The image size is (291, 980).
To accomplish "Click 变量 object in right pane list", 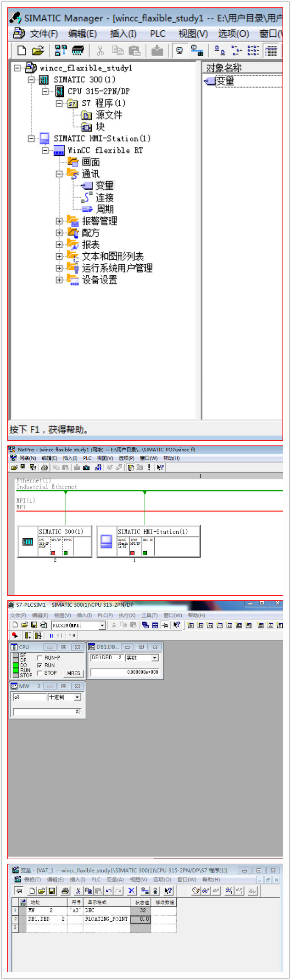I will click(x=225, y=81).
